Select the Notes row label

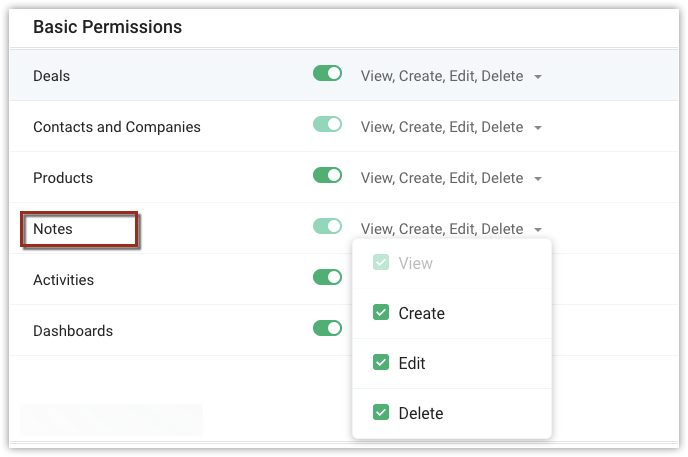coord(53,229)
